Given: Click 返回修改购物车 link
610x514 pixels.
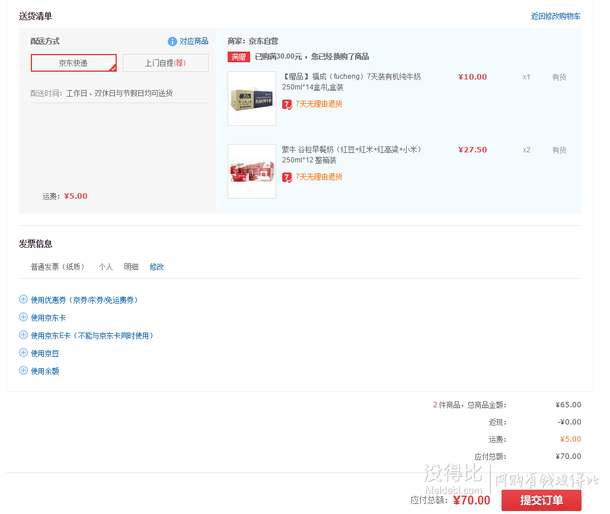Looking at the screenshot, I should coord(556,16).
